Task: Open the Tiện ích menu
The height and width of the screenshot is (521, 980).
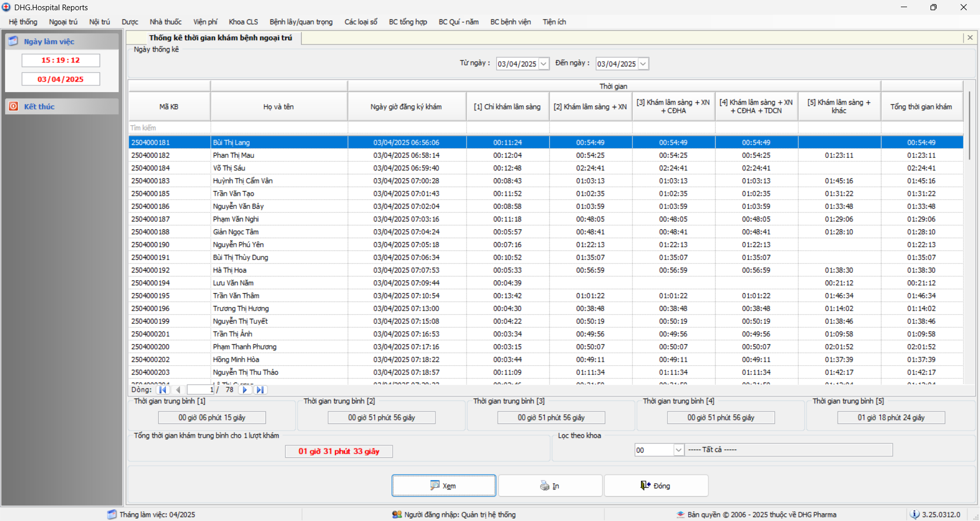Action: tap(554, 22)
